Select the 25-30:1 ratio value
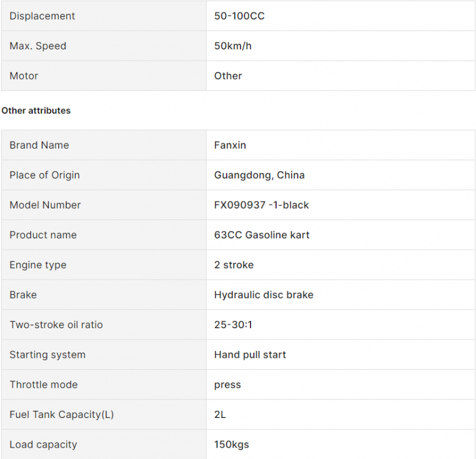Image resolution: width=476 pixels, height=459 pixels. [233, 325]
